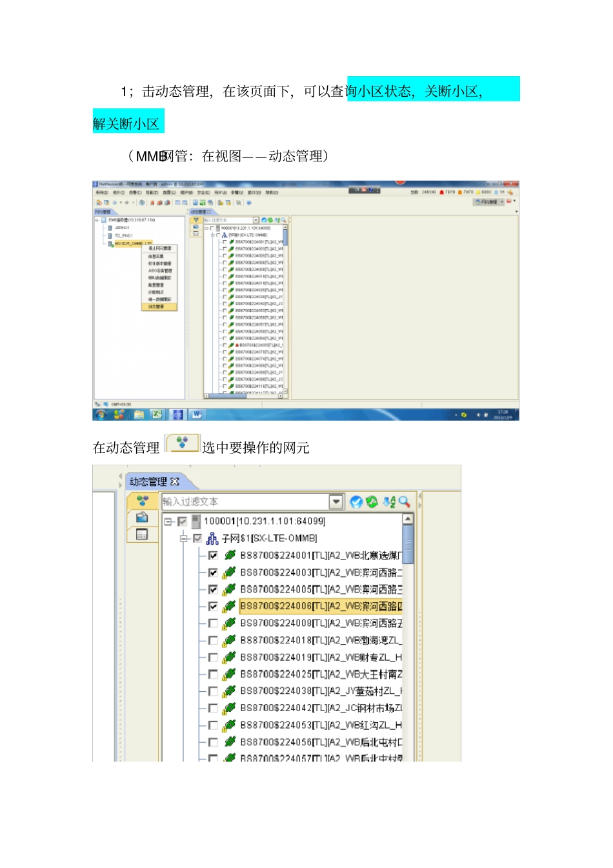
Task: Click the green NE icon of BS8700$224003
Action: [229, 572]
